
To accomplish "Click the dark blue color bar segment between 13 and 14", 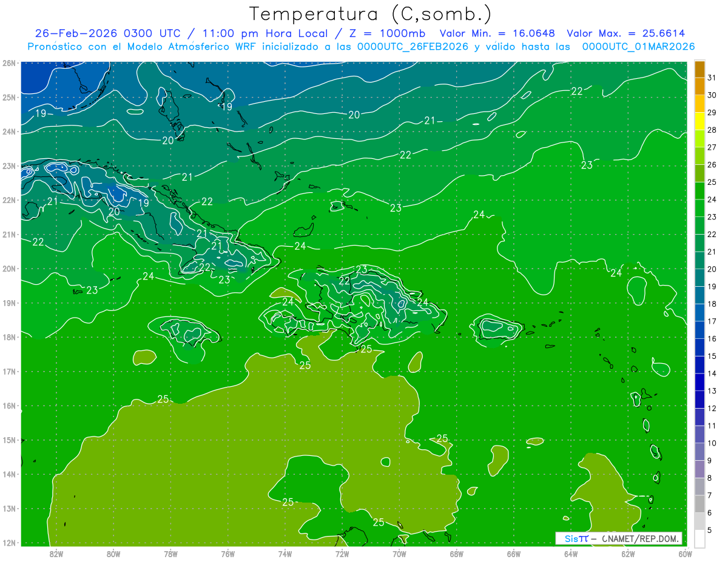I will [x=699, y=382].
